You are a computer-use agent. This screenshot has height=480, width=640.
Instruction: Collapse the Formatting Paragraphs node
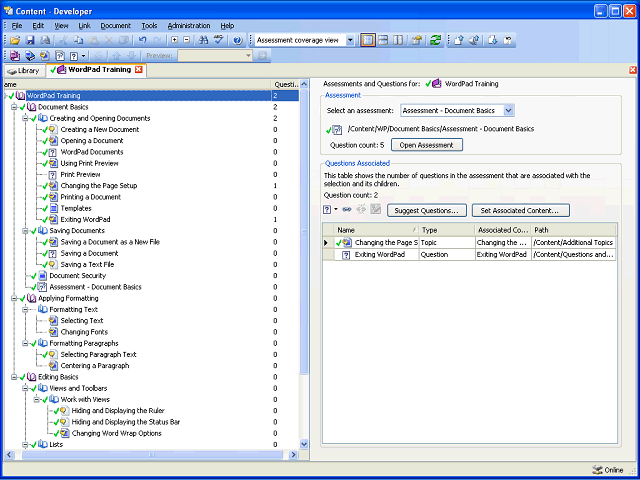click(x=25, y=343)
